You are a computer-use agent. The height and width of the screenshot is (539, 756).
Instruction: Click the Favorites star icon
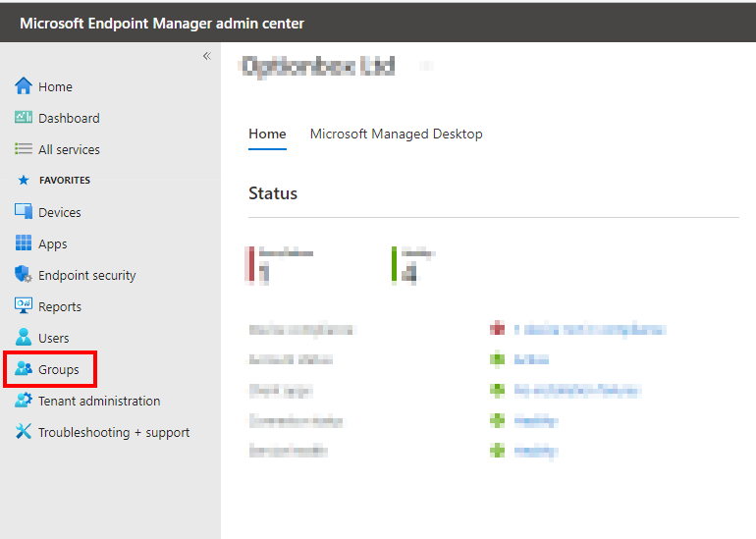pyautogui.click(x=24, y=181)
